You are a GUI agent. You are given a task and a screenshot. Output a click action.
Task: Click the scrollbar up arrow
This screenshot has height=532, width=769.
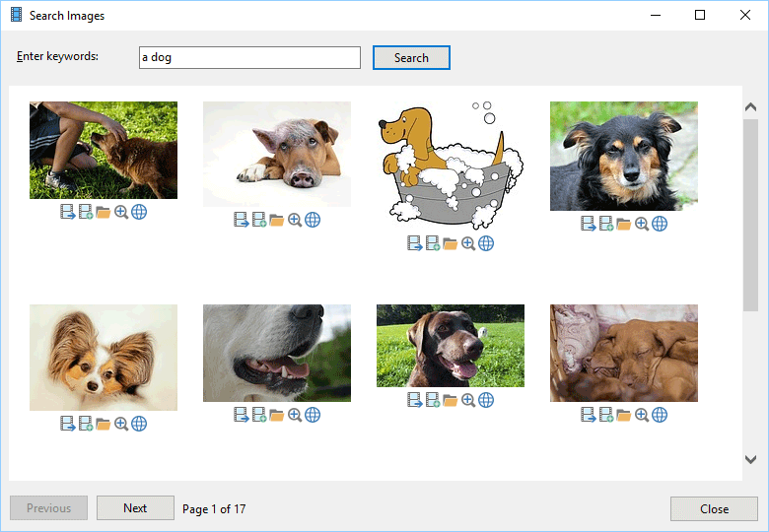pos(751,106)
